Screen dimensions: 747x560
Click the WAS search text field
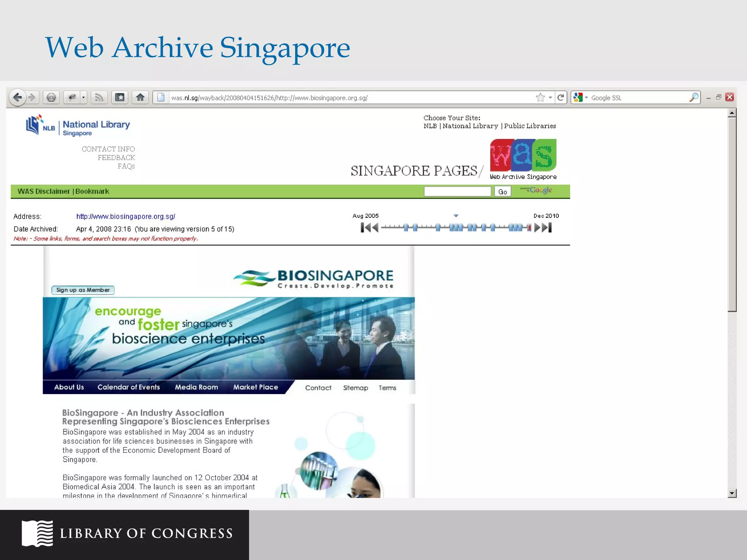pos(457,191)
